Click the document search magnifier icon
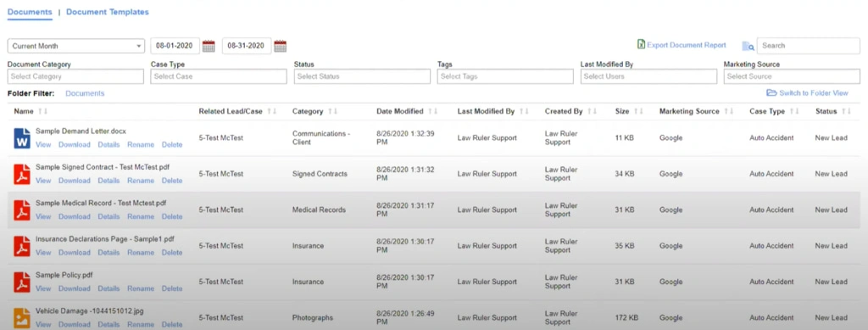Image resolution: width=868 pixels, height=330 pixels. pyautogui.click(x=748, y=46)
